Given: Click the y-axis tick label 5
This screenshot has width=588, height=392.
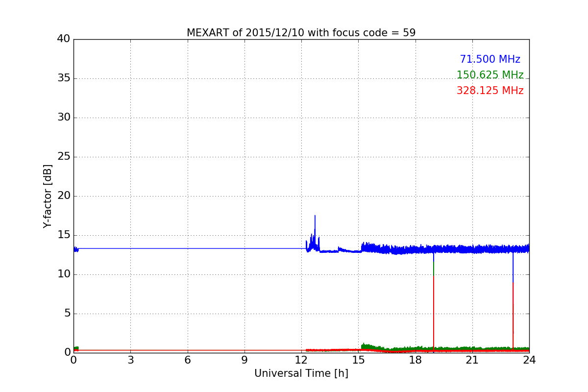Looking at the screenshot, I should click(x=67, y=314).
